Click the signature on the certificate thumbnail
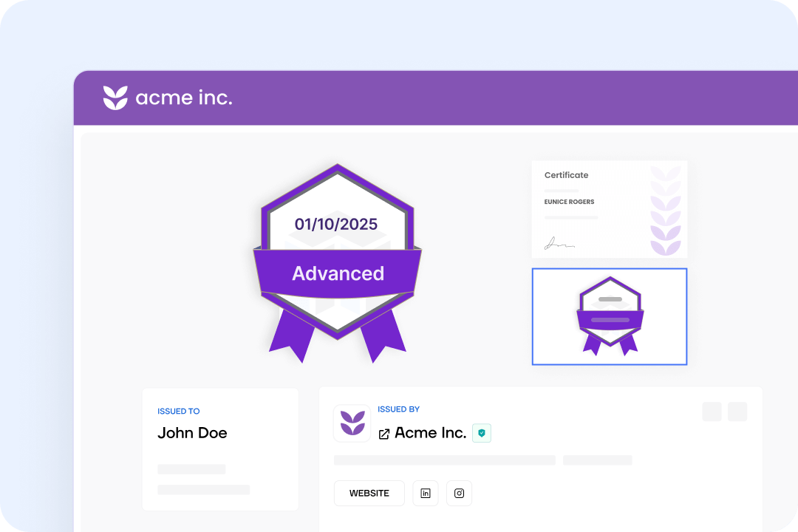Screen dimensions: 798x532 559,244
